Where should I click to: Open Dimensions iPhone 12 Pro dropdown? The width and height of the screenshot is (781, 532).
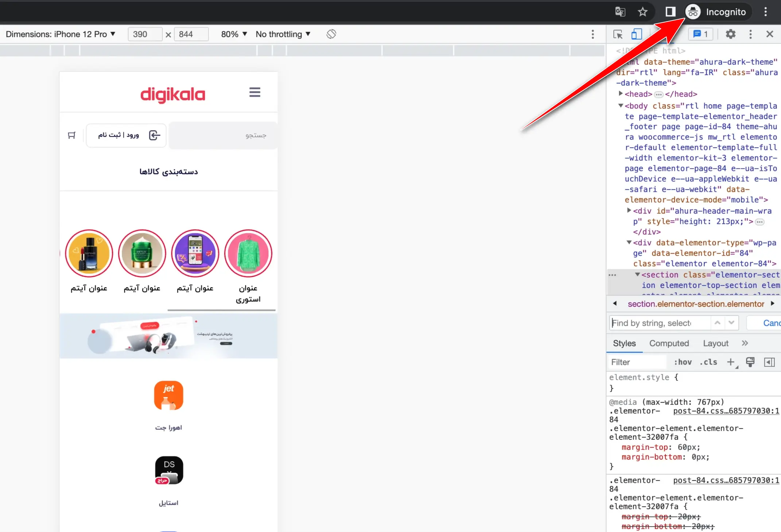[61, 34]
